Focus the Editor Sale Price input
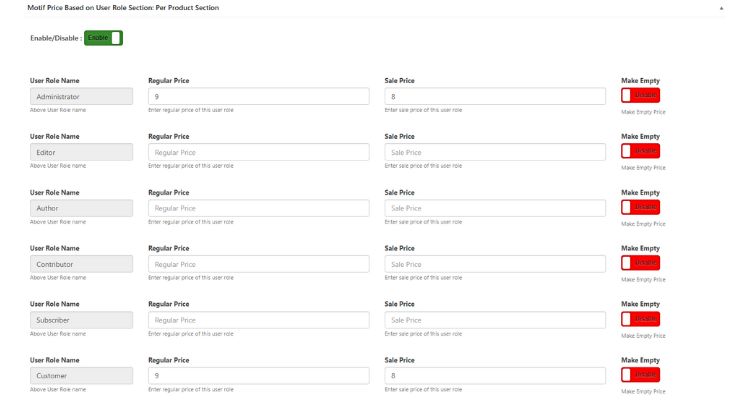 point(494,152)
